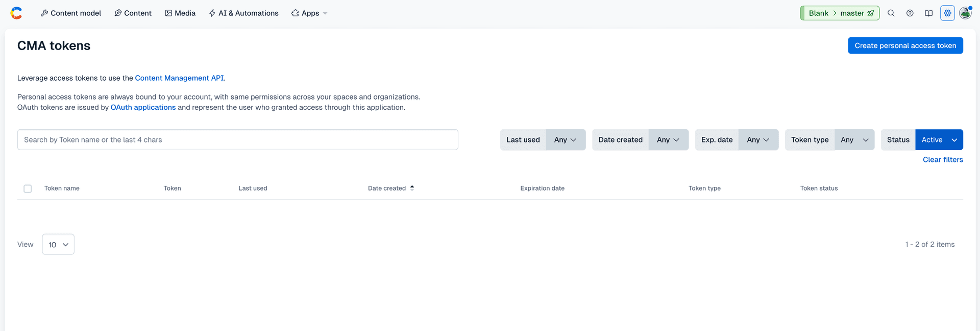Expand the Last used Any filter
The height and width of the screenshot is (331, 980).
(566, 139)
